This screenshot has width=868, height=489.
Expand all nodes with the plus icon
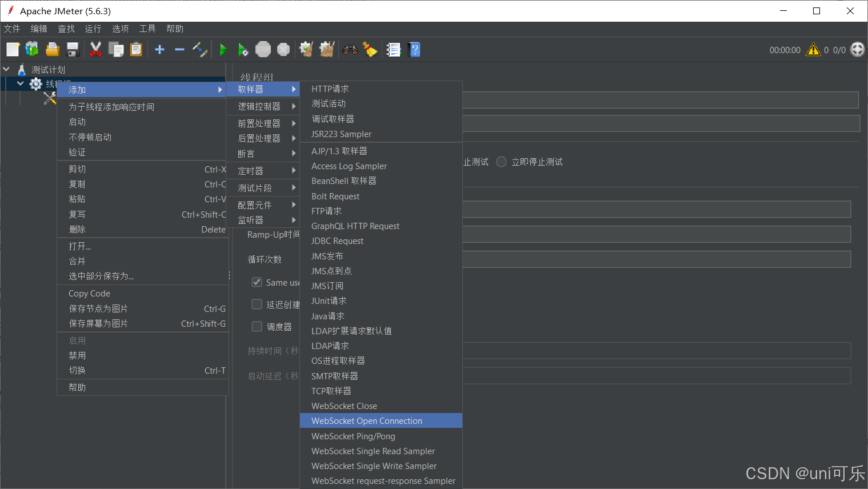pos(160,50)
